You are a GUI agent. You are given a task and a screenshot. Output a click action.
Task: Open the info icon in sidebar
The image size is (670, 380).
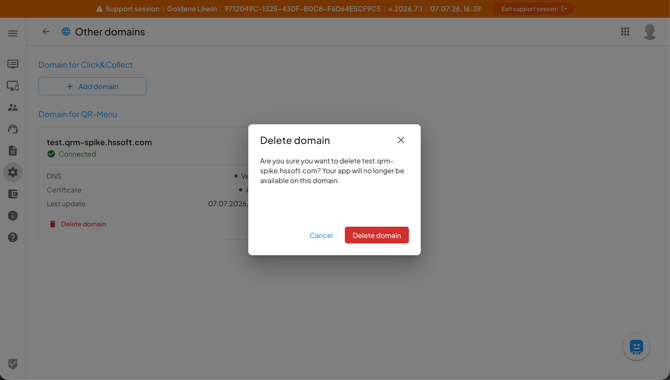point(13,215)
